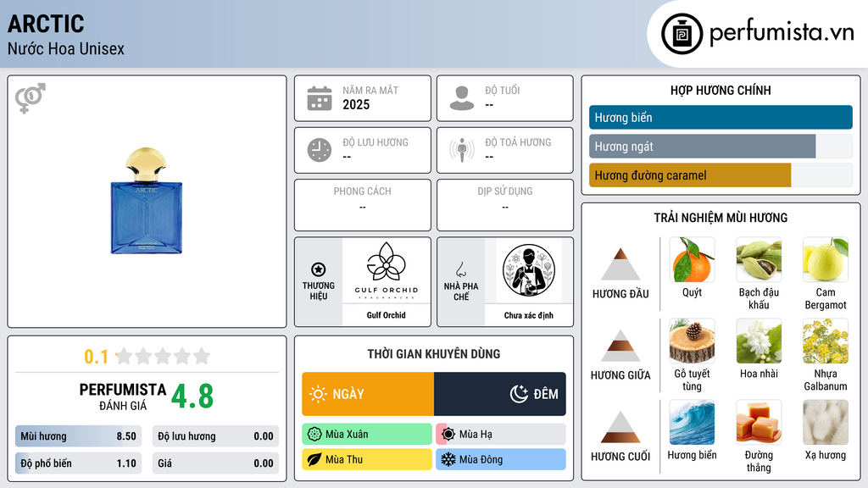Image resolution: width=868 pixels, height=488 pixels.
Task: Click the unisex gender symbol icon
Action: click(31, 98)
